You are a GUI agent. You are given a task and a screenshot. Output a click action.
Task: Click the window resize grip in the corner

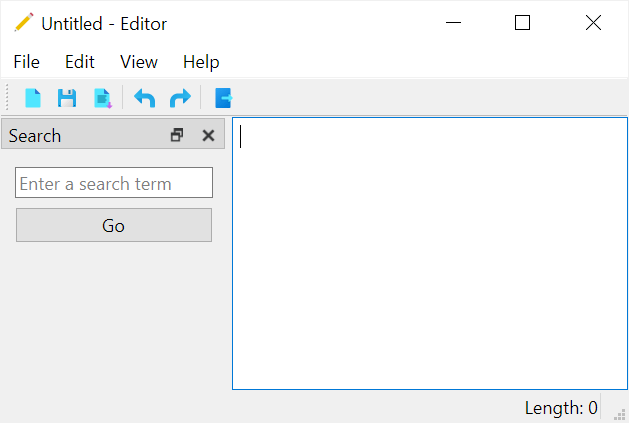[620, 414]
